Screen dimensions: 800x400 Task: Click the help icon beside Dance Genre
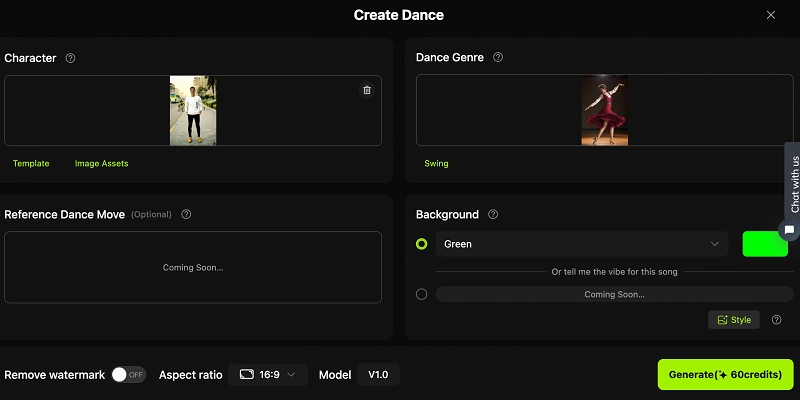click(x=498, y=58)
